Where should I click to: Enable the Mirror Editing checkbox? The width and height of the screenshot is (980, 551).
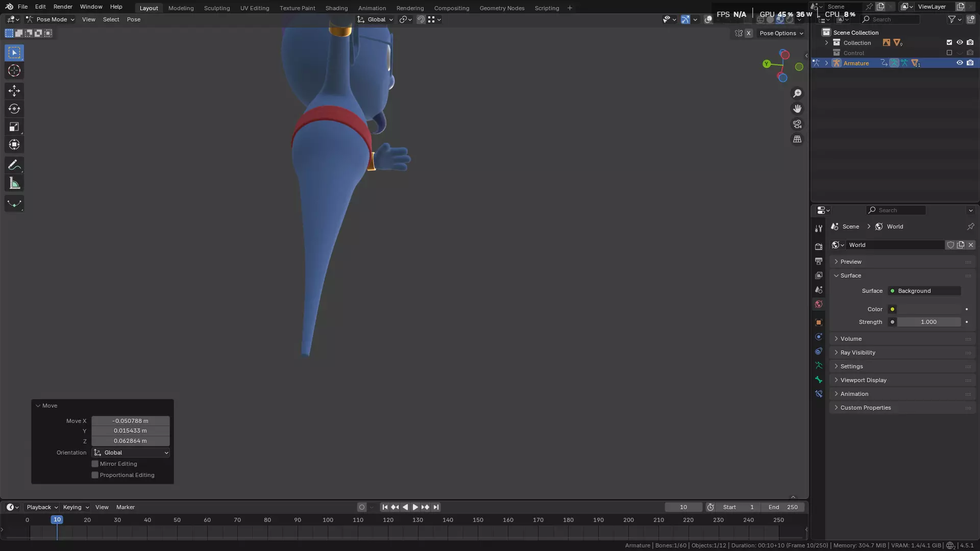pos(95,464)
